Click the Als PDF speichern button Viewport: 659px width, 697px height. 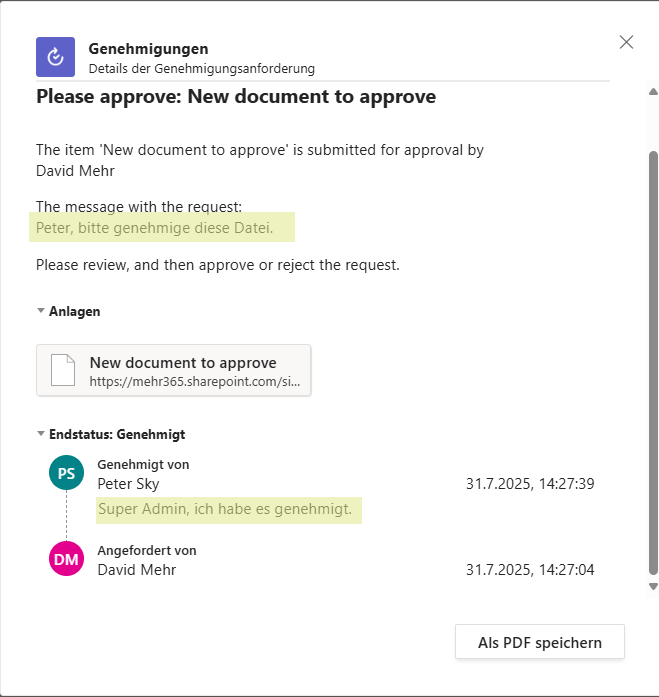click(539, 642)
